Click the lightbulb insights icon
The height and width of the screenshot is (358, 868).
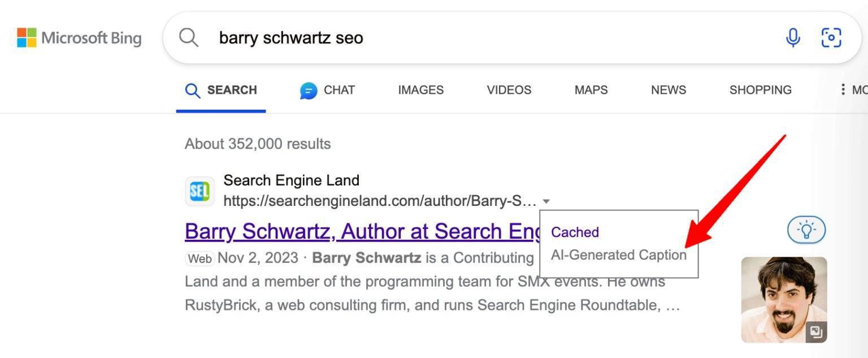806,230
